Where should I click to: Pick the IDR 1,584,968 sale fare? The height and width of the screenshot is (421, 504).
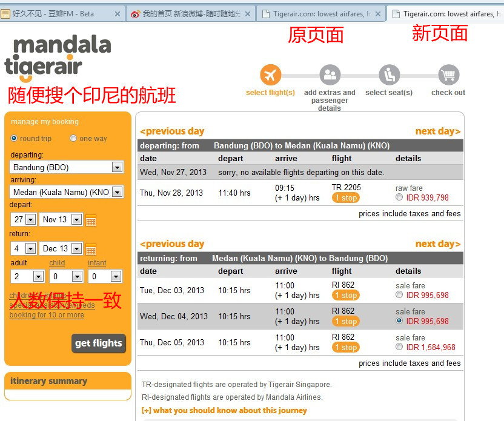[399, 347]
